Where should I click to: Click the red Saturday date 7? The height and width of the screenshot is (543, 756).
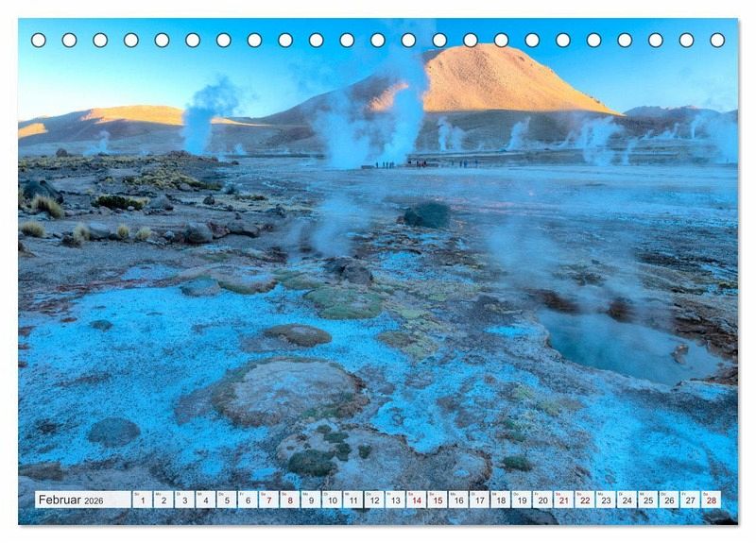(269, 500)
